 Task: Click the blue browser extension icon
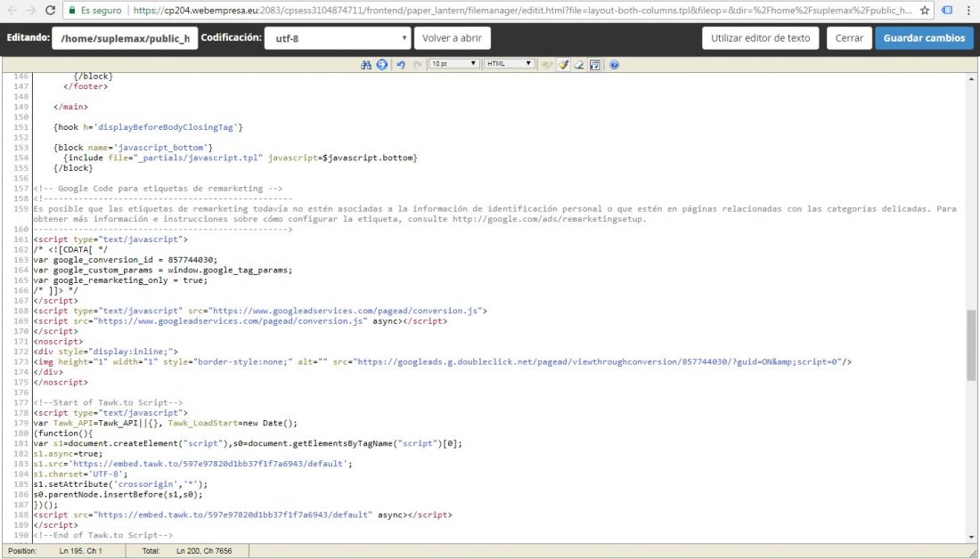coord(947,11)
